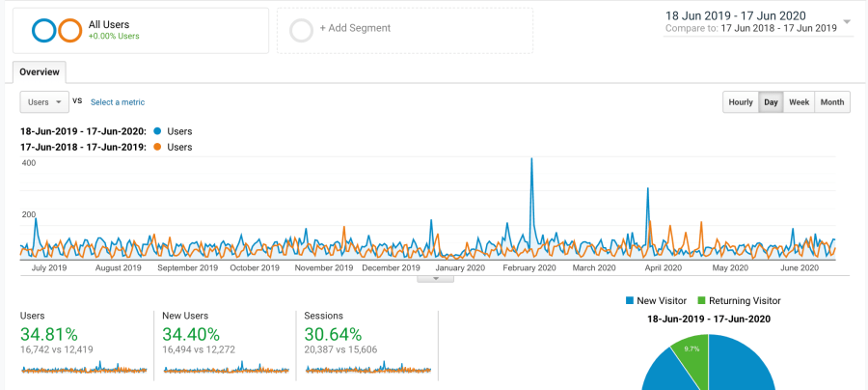This screenshot has width=868, height=390.
Task: Open the date range dropdown arrow
Action: [846, 21]
